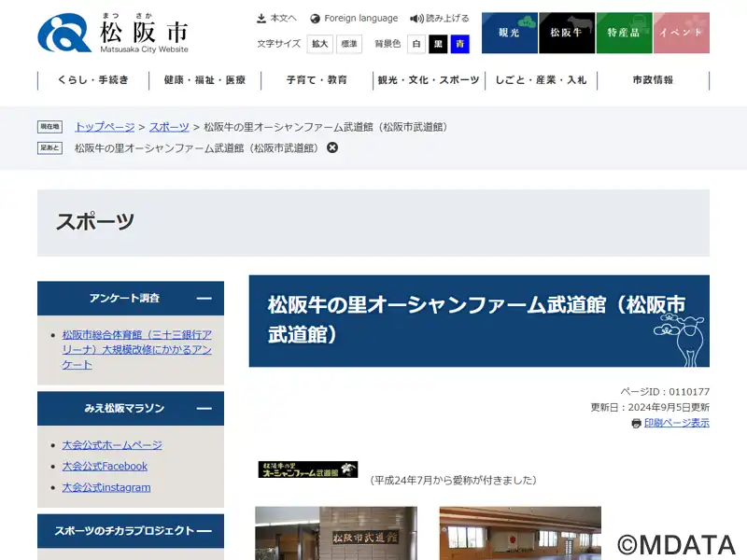Viewport: 747px width, 560px height.
Task: Open the 観光 banner tile
Action: pyautogui.click(x=509, y=33)
